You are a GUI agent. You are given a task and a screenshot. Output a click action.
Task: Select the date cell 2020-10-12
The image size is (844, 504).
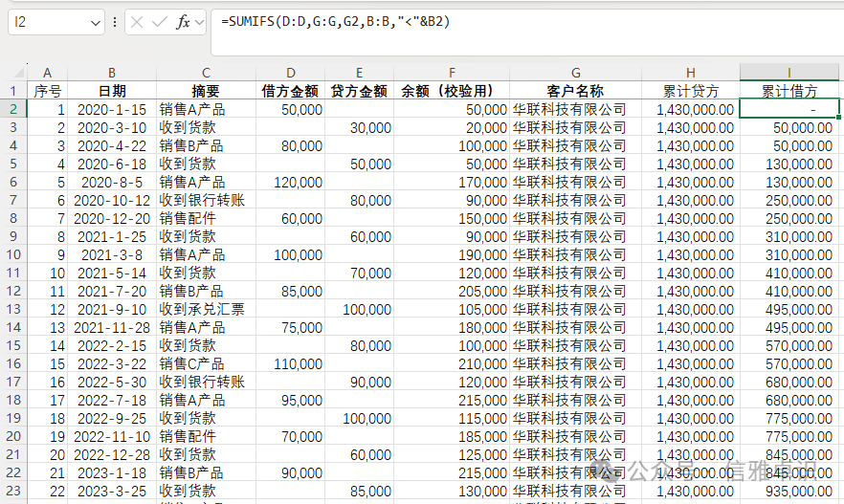[x=112, y=200]
